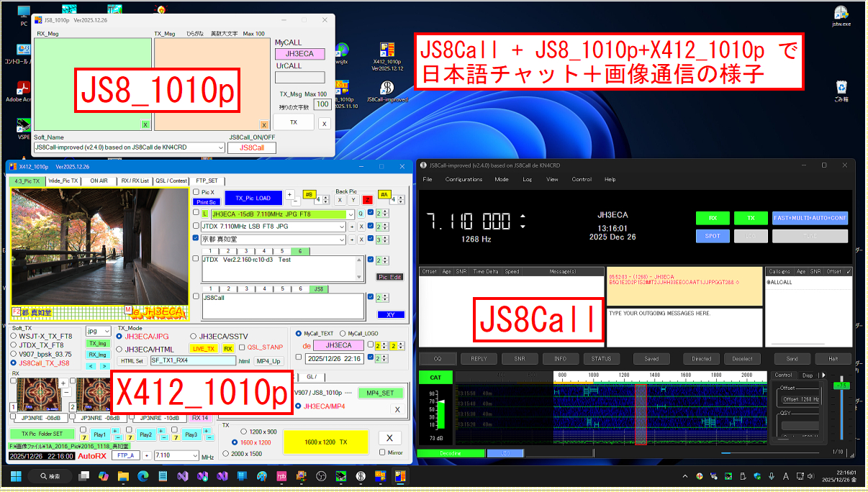Viewport: 868px width, 492px height.
Task: Click the TX_Pic LOAD button
Action: coord(253,197)
